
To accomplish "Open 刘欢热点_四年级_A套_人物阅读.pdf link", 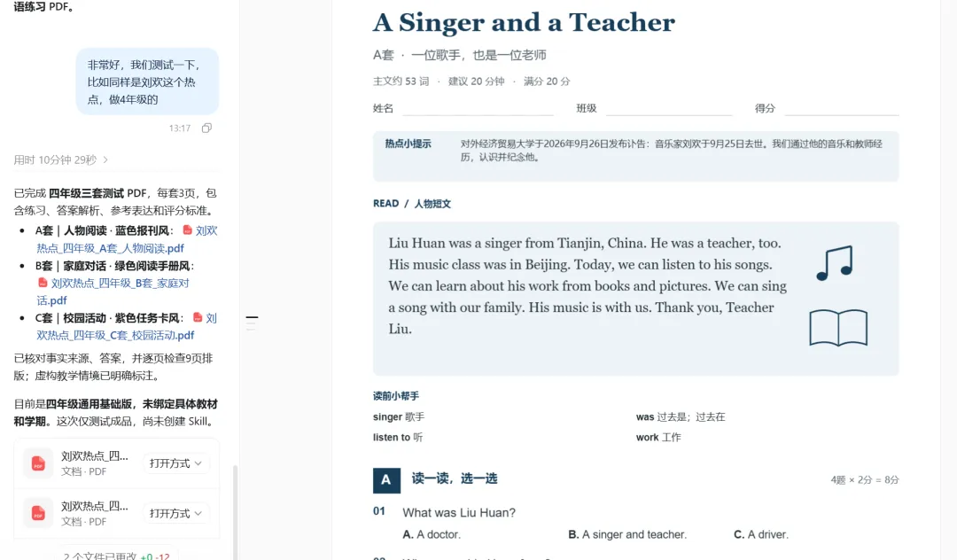I will pyautogui.click(x=127, y=239).
